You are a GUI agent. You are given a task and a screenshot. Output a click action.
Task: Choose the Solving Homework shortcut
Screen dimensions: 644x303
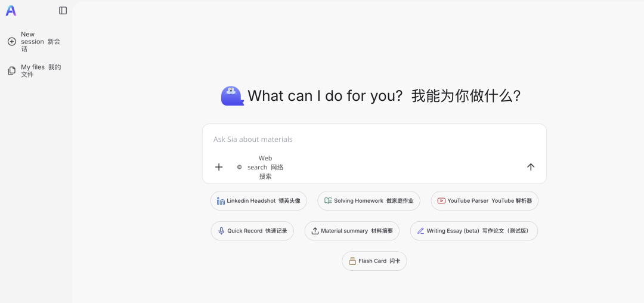pos(369,201)
